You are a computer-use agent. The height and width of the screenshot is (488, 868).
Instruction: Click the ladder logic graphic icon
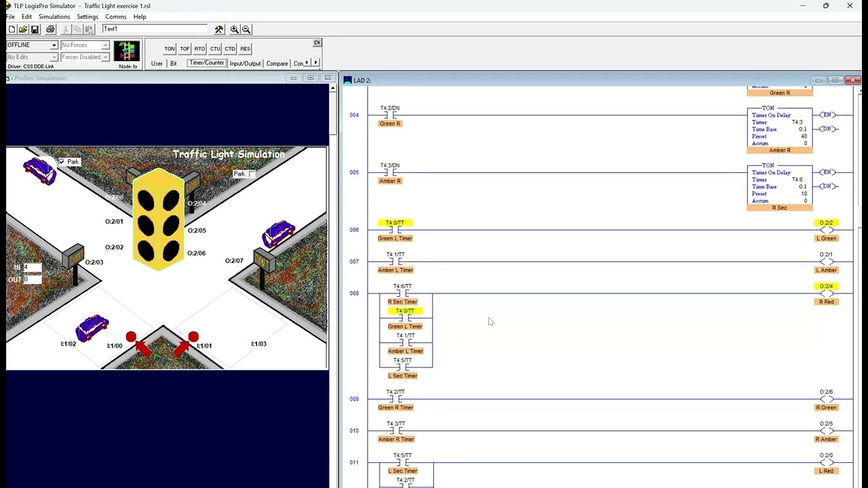coord(127,52)
